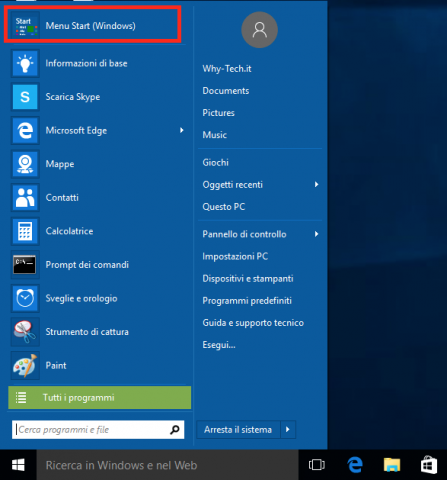Show Tutti i programmi list
447x480 pixels.
pyautogui.click(x=100, y=398)
